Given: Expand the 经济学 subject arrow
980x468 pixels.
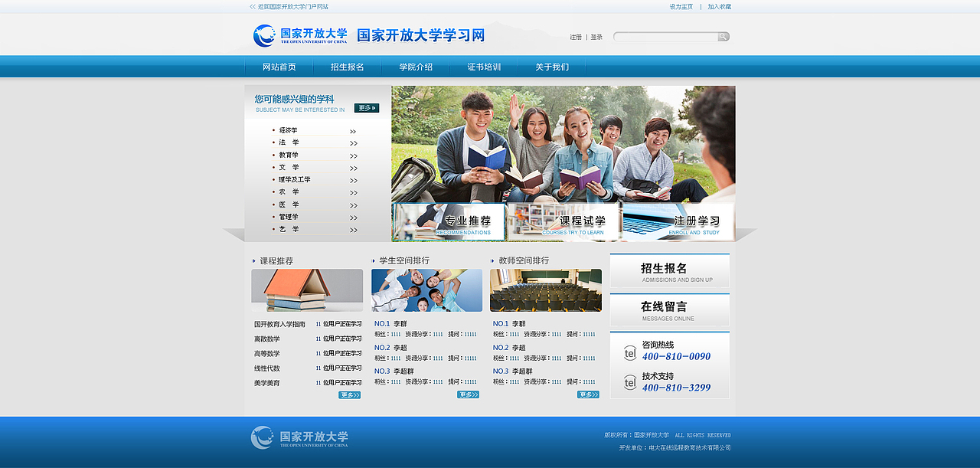Looking at the screenshot, I should pyautogui.click(x=354, y=132).
